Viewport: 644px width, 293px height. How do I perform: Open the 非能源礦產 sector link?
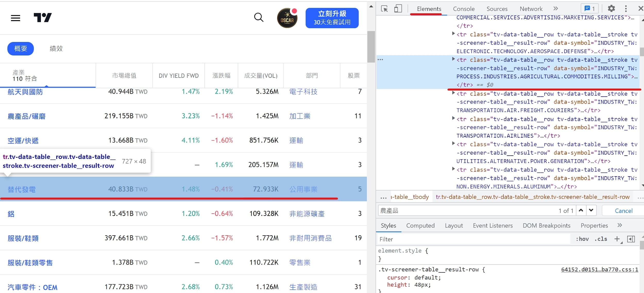tap(307, 214)
